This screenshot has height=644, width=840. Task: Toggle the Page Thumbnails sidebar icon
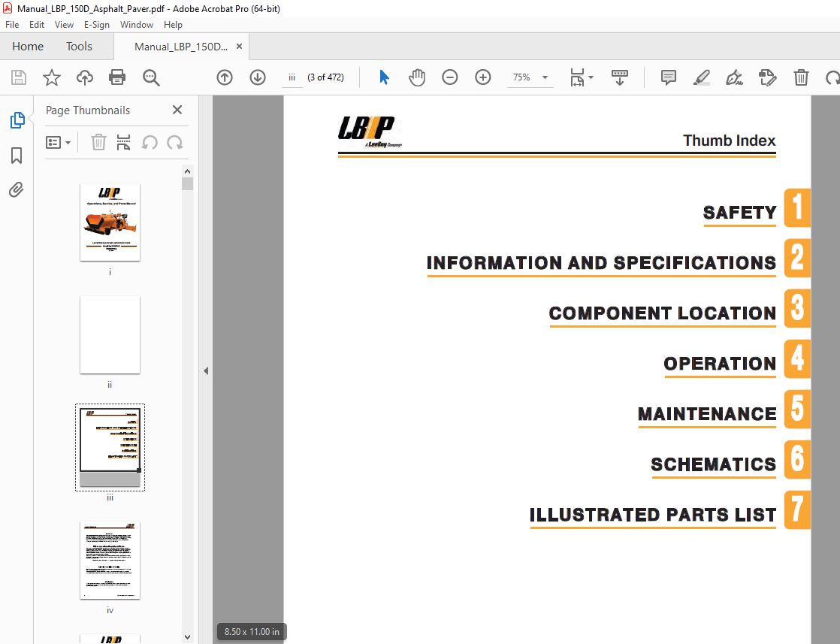point(17,120)
